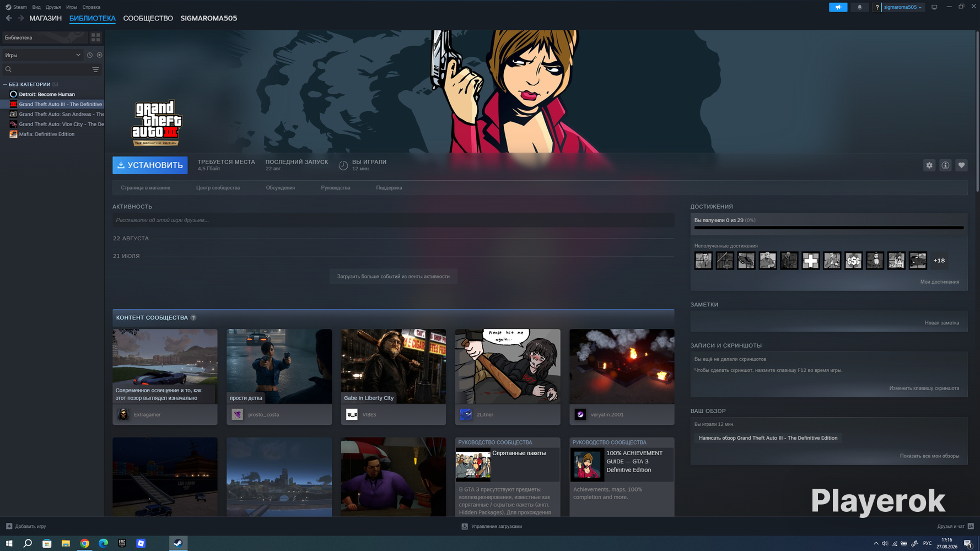980x551 pixels.
Task: Click the $$$ achievement icon
Action: [x=853, y=261]
